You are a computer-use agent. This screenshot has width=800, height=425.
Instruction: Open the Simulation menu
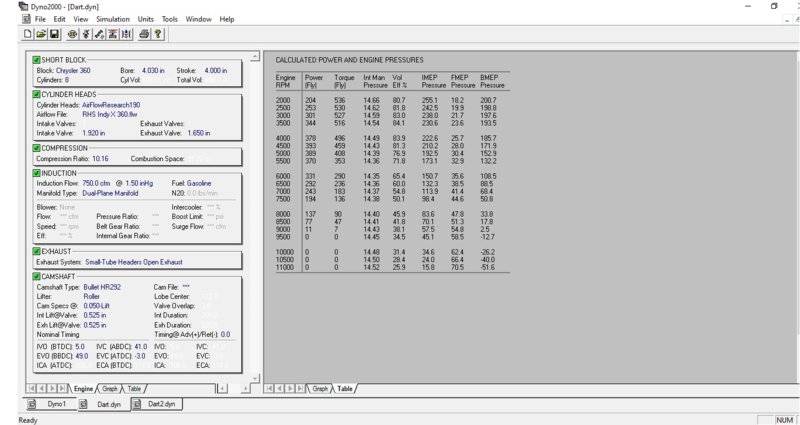pyautogui.click(x=113, y=19)
